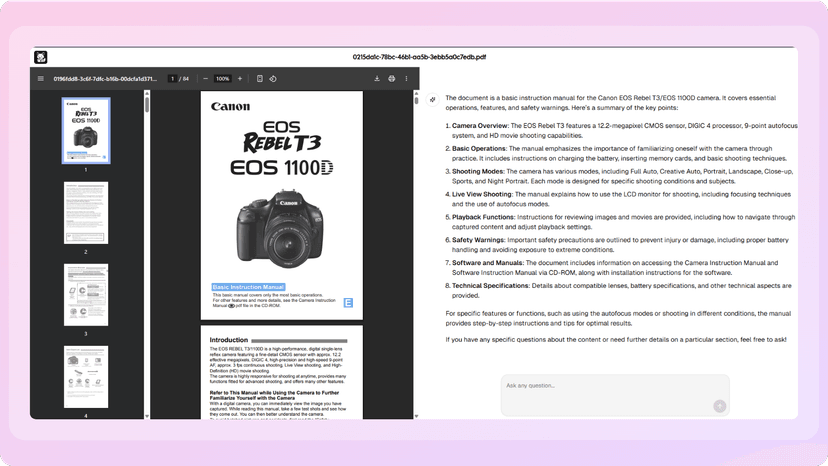This screenshot has width=828, height=466.
Task: Open page 4 thumbnail
Action: click(86, 377)
